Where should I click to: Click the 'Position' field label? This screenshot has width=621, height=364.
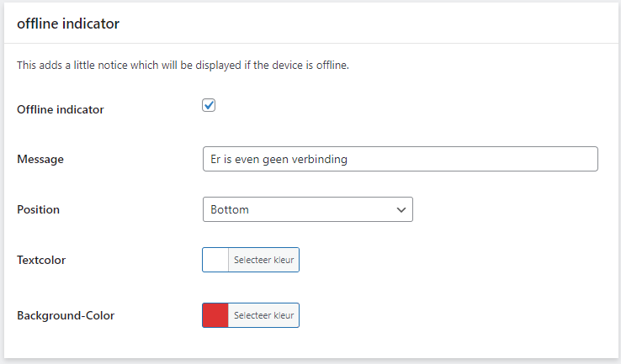tap(39, 209)
